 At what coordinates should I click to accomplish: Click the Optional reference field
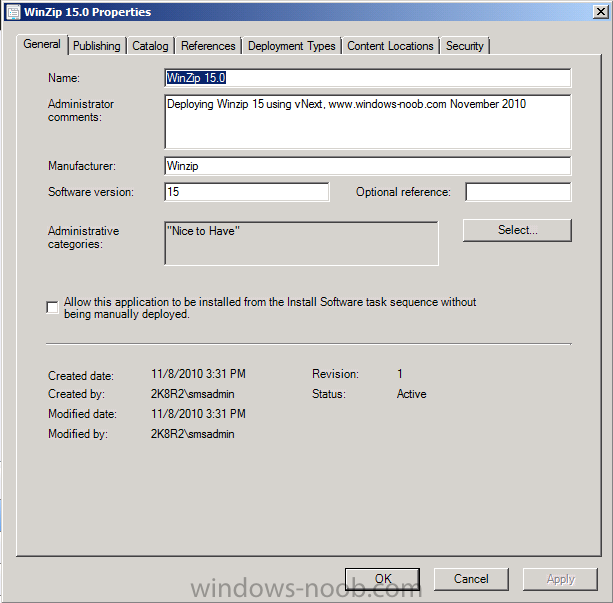click(x=518, y=192)
